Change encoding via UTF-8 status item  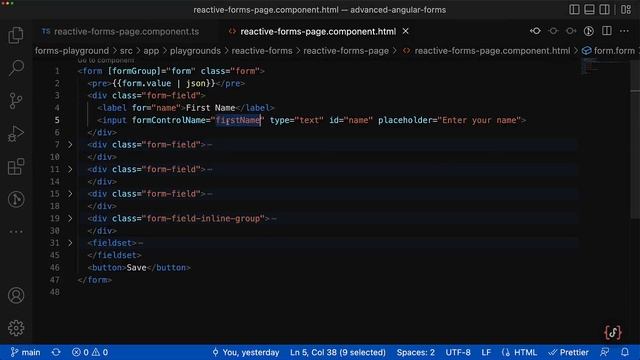[458, 352]
